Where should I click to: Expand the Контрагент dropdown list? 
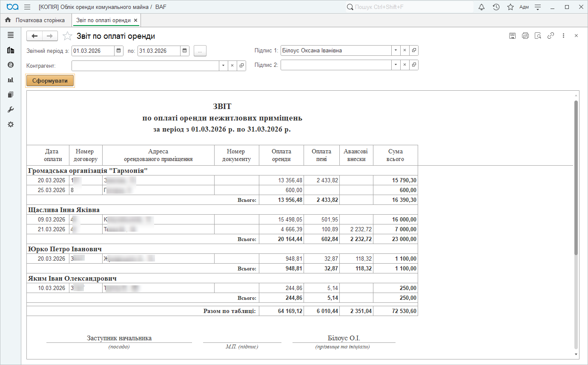click(224, 66)
